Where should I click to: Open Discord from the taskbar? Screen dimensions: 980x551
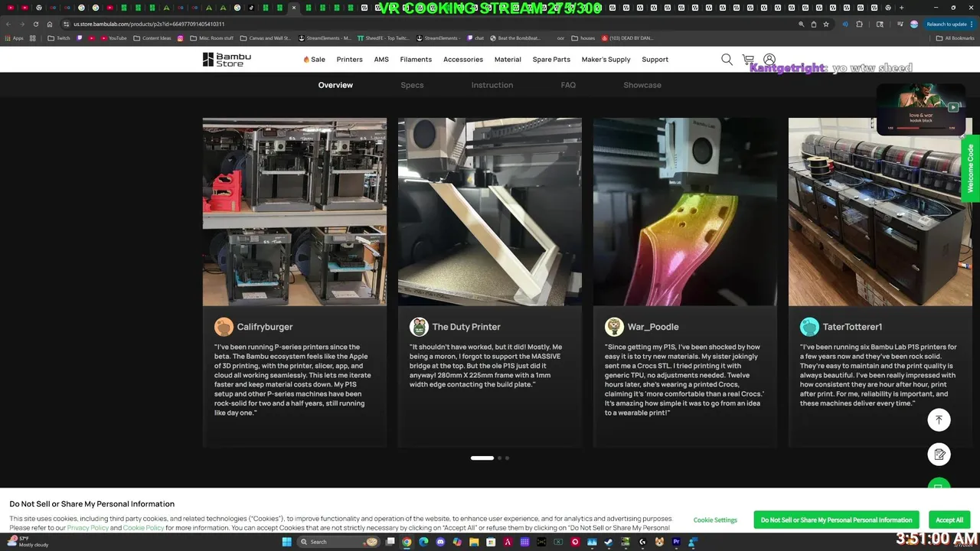point(440,542)
